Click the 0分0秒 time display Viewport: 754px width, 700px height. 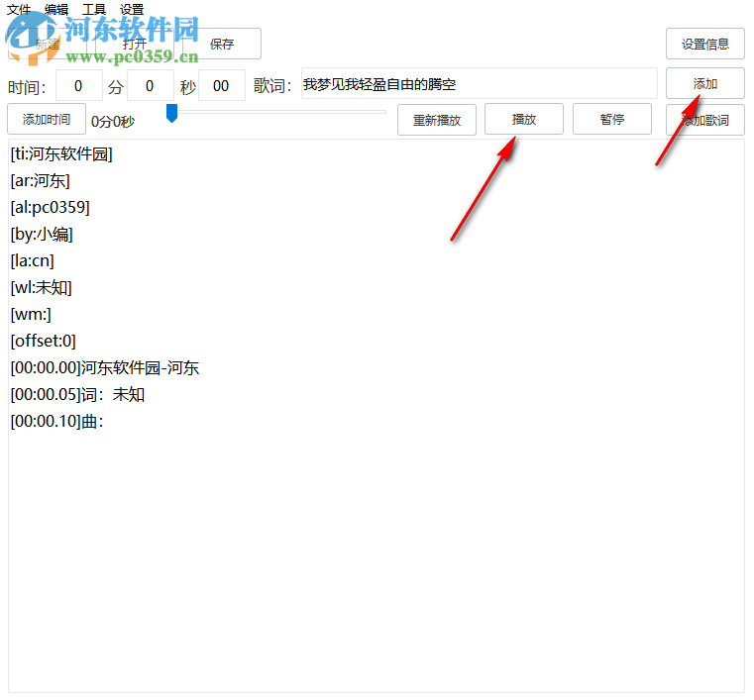click(113, 122)
